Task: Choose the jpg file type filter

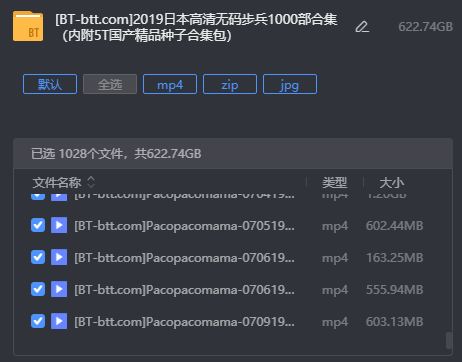Action: point(290,84)
